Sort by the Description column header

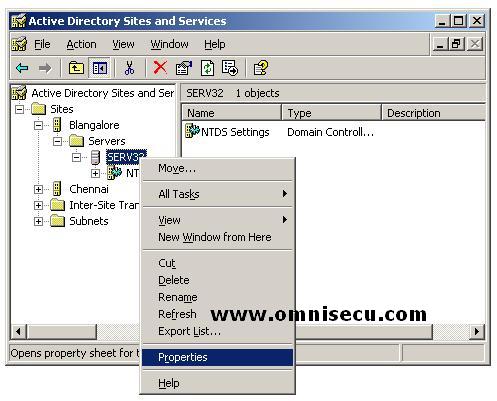coord(433,113)
